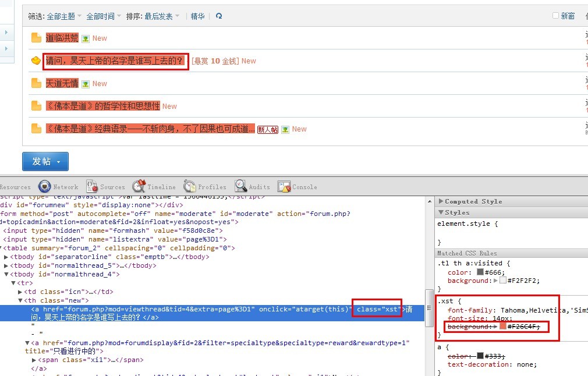
Task: Open the Audits panel icon
Action: (x=241, y=186)
